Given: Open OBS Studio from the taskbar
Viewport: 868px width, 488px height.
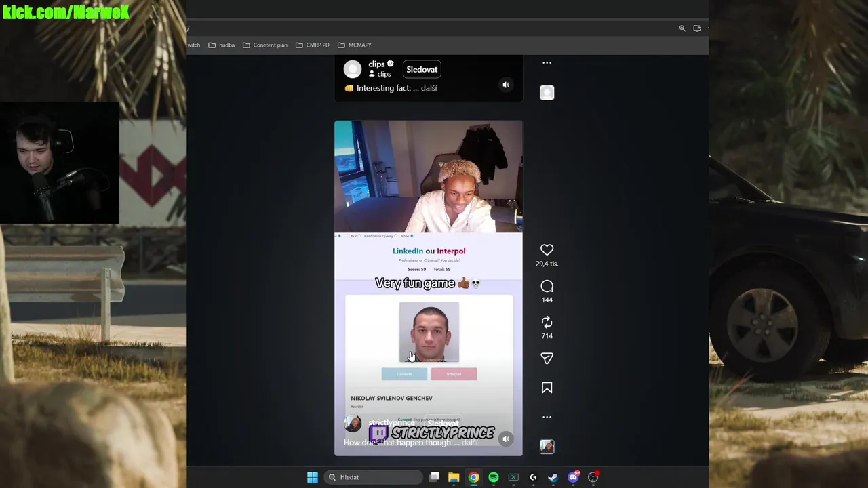Looking at the screenshot, I should (x=593, y=477).
